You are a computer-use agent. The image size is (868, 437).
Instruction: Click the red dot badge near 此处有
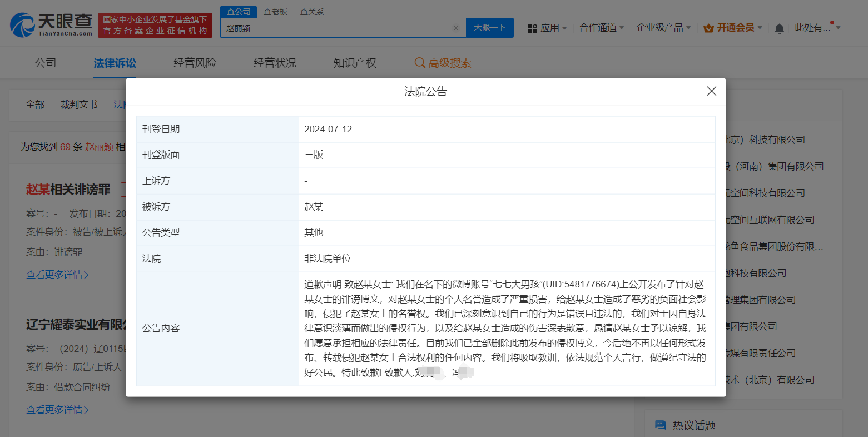point(832,21)
